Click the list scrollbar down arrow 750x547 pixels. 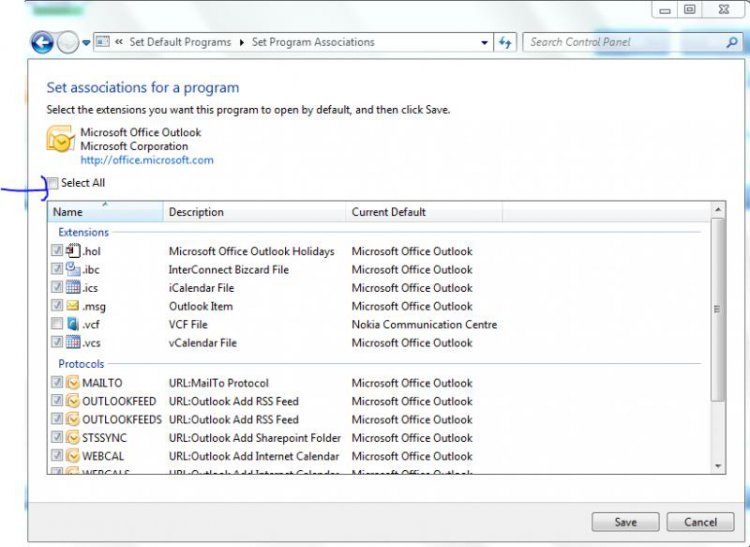tap(718, 466)
